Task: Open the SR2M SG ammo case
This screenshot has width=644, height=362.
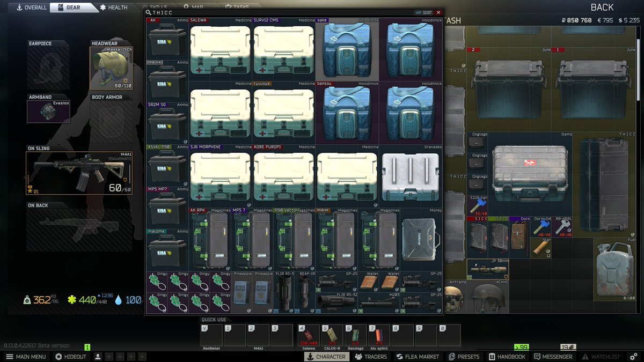Action: pyautogui.click(x=167, y=123)
